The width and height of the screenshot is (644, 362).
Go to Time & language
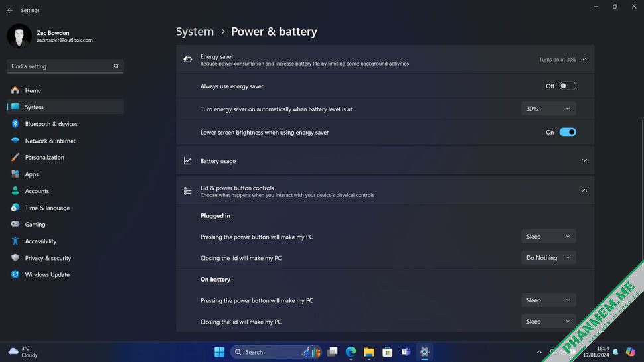pyautogui.click(x=65, y=208)
